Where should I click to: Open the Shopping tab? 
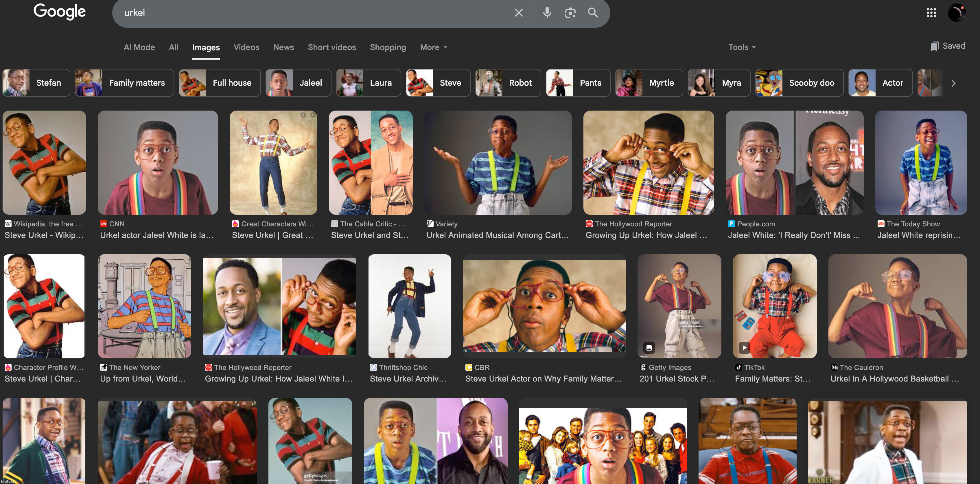388,47
